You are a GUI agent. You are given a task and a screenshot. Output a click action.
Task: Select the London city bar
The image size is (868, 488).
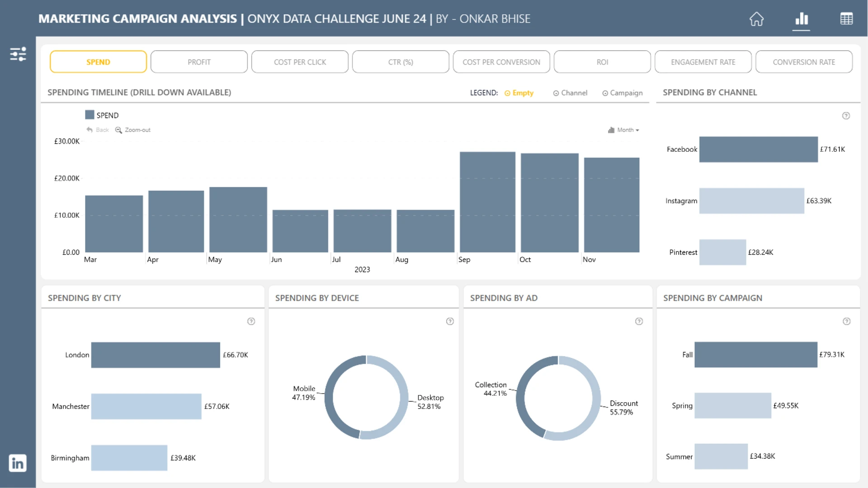(x=156, y=355)
